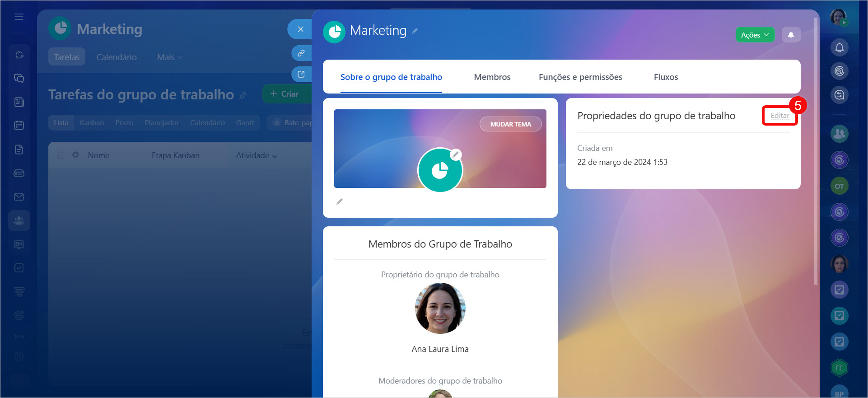
Task: Open the hamburger menu in left sidebar
Action: click(19, 17)
